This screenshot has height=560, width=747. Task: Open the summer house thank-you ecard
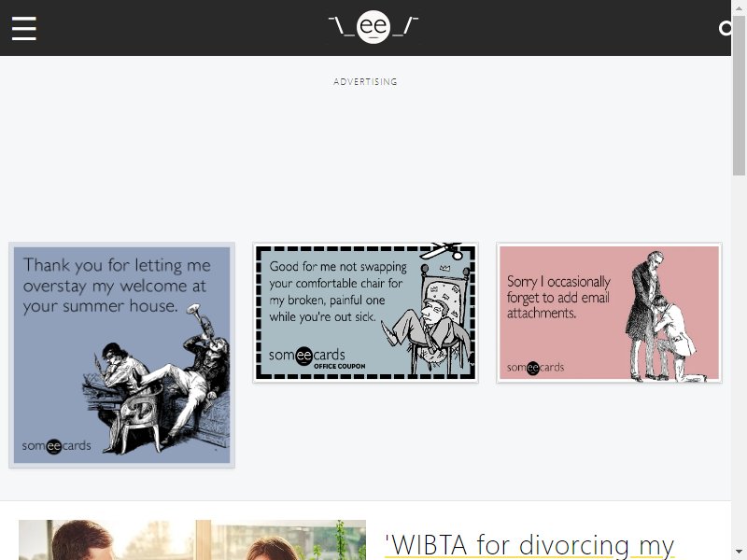click(x=121, y=355)
